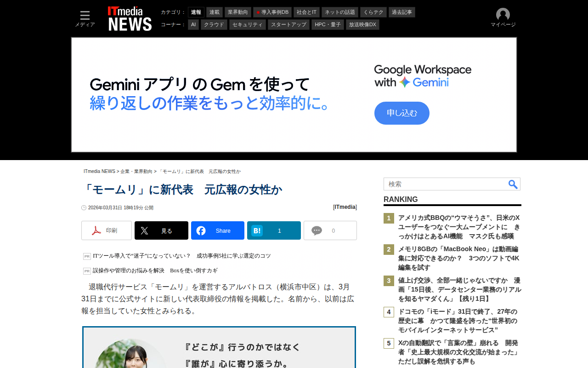The width and height of the screenshot is (588, 368).
Task: Click the Google Workspace with Gemini logo
Action: (423, 76)
